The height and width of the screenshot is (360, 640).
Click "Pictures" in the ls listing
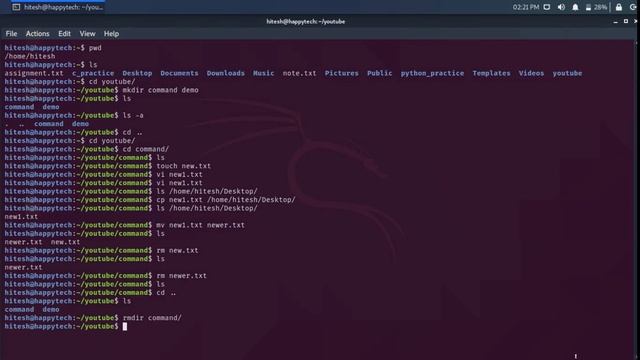[x=342, y=73]
